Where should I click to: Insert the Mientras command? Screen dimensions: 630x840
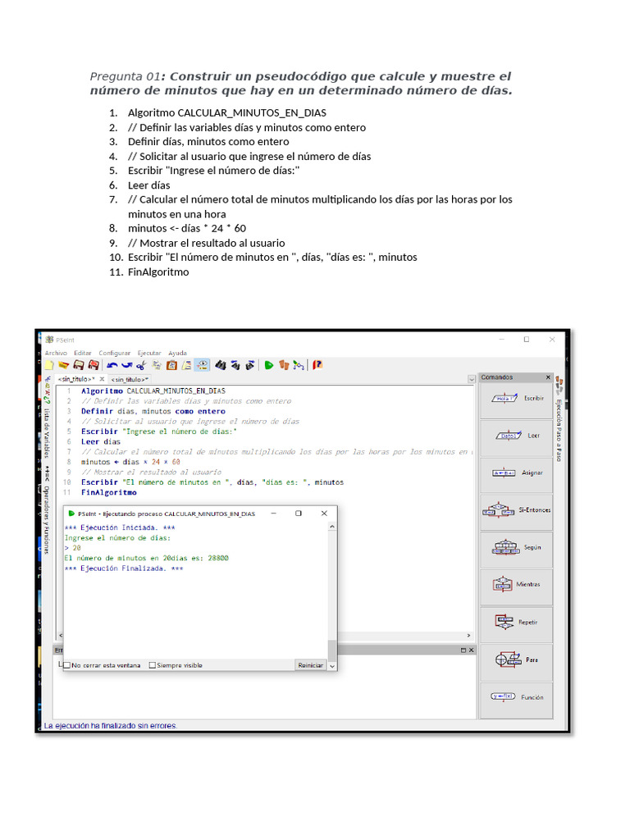coord(517,584)
